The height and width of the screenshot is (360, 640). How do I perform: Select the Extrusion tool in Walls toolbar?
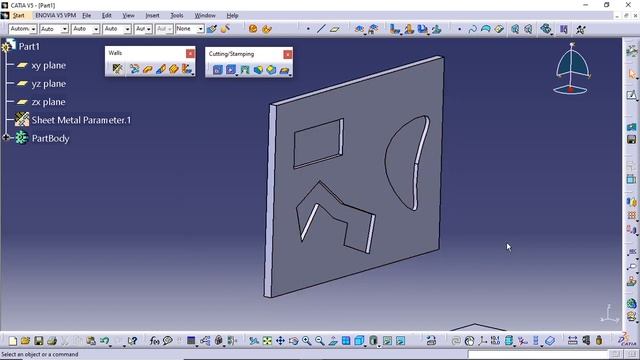point(173,69)
